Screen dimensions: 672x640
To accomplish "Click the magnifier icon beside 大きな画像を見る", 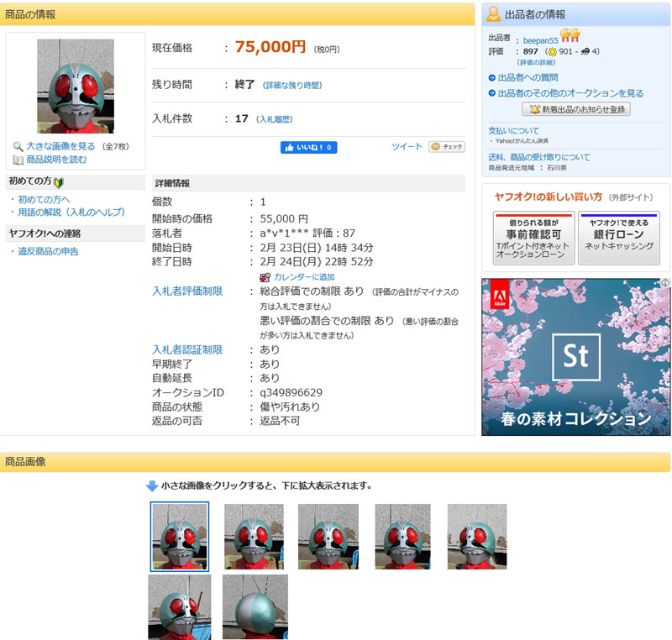I will pyautogui.click(x=18, y=146).
